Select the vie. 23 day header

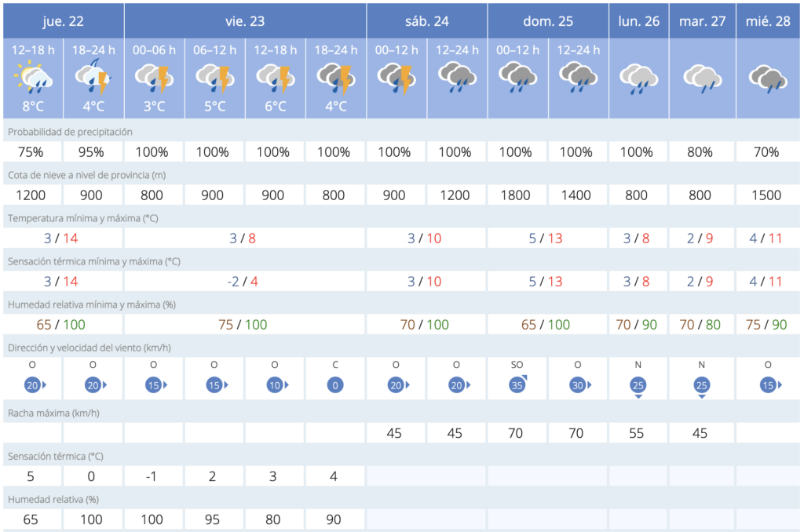click(x=245, y=21)
